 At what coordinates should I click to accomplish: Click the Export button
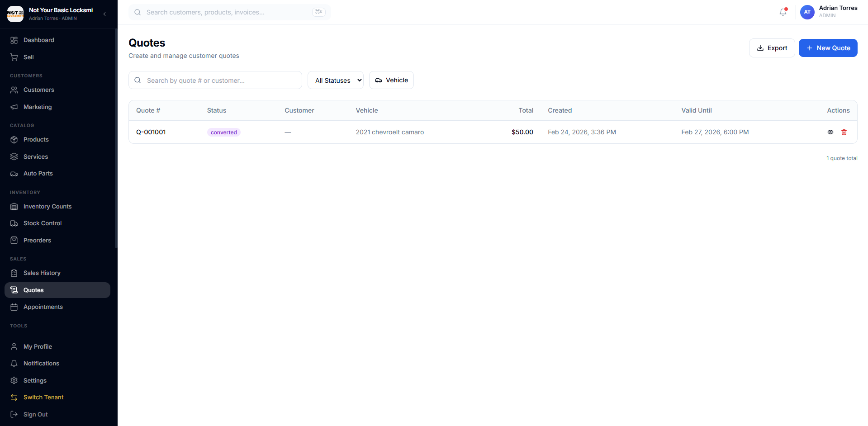[x=772, y=48]
